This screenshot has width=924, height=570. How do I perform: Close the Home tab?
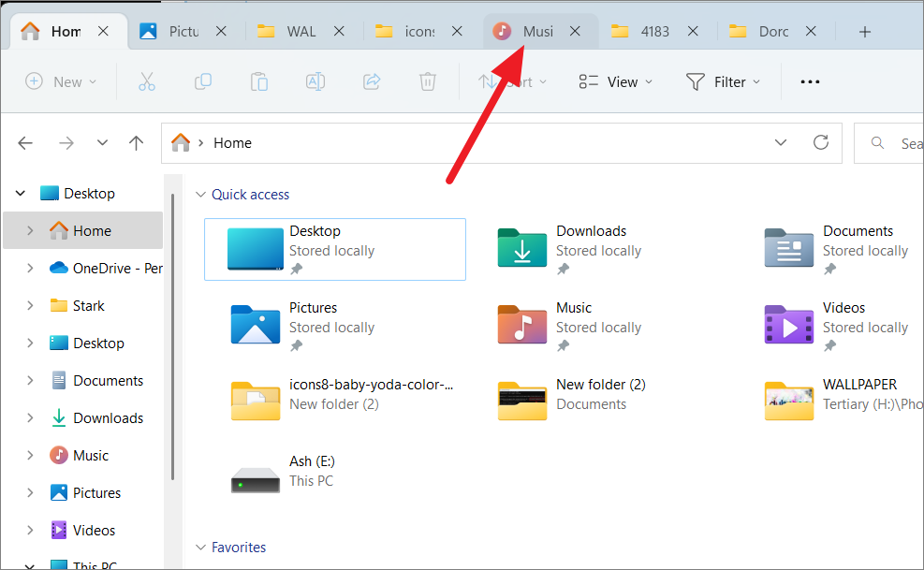tap(103, 31)
